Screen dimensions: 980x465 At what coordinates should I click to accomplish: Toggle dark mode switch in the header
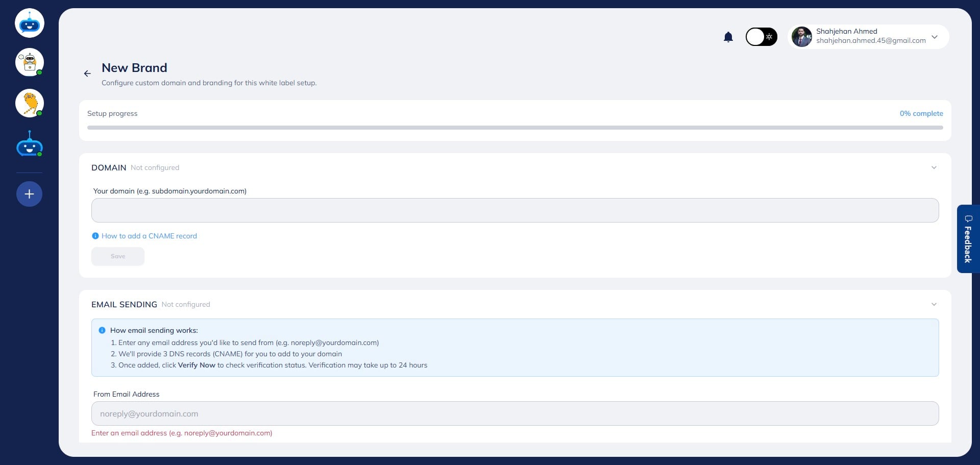tap(761, 37)
